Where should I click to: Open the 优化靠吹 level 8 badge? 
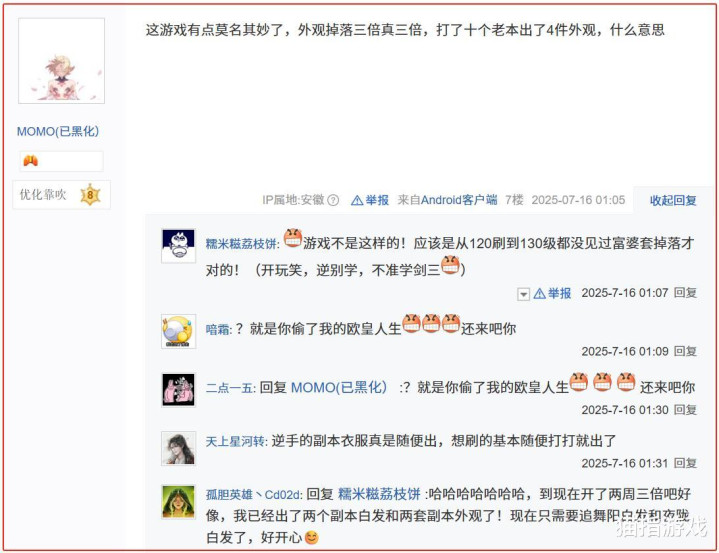(x=61, y=195)
